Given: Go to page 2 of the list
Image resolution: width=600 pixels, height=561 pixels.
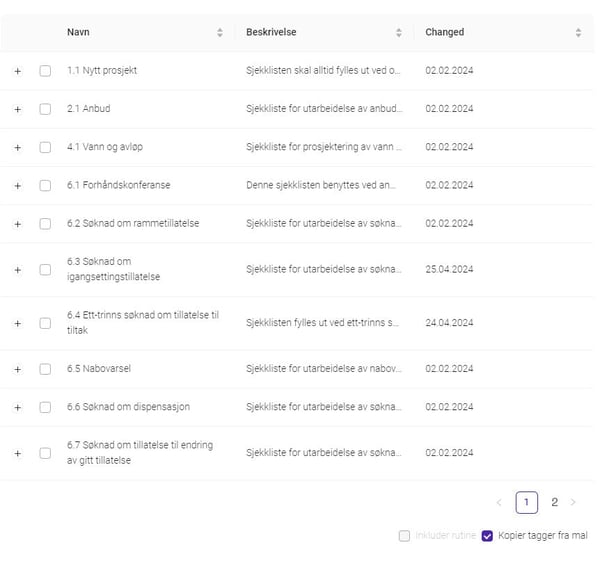Looking at the screenshot, I should pos(554,502).
